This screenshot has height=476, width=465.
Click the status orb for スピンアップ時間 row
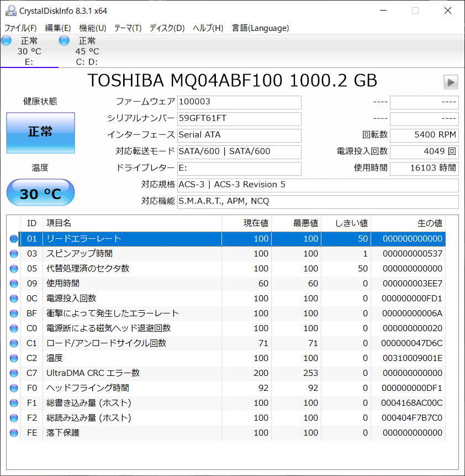[14, 254]
